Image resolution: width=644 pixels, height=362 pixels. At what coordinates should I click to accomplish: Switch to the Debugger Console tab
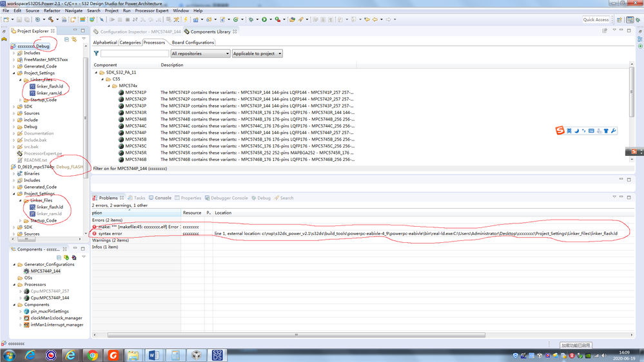point(226,198)
